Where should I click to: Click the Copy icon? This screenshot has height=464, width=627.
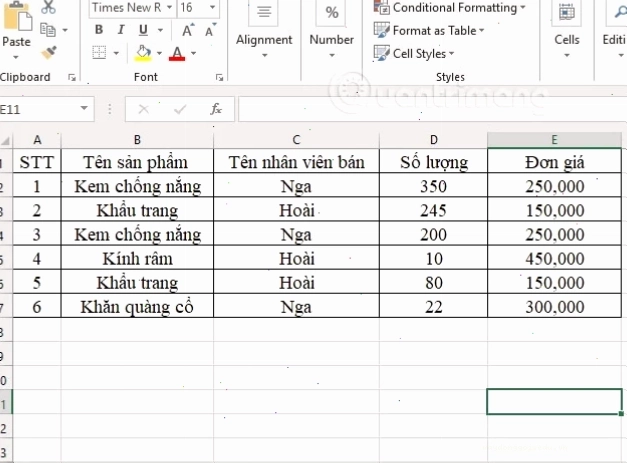coord(48,30)
